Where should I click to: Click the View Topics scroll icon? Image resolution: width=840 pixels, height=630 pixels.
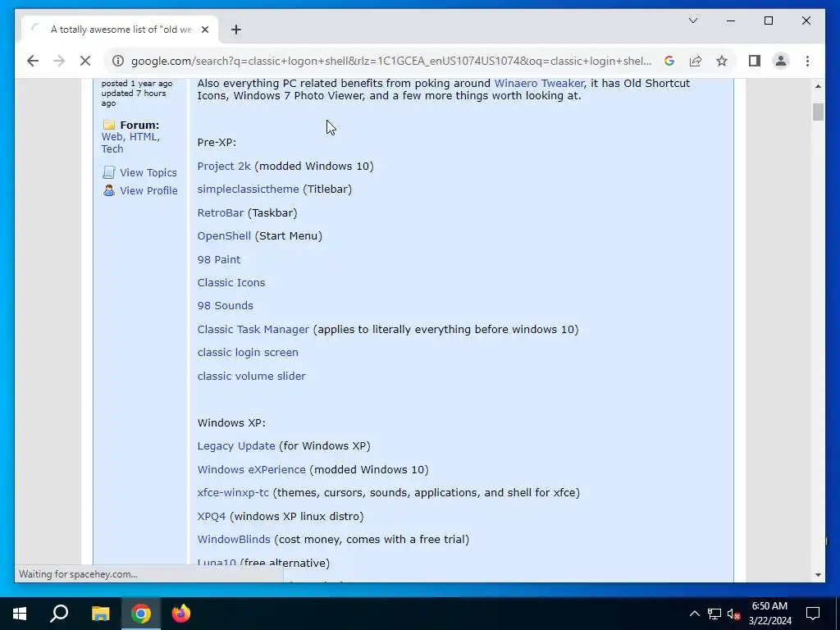coord(109,172)
